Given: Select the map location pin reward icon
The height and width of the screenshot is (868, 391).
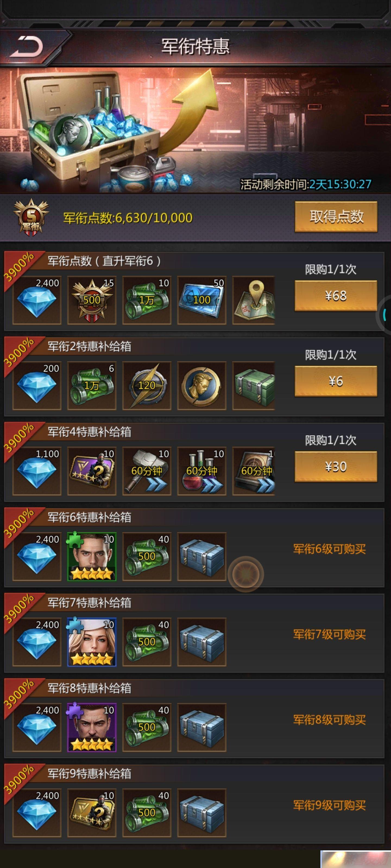Looking at the screenshot, I should click(x=254, y=300).
